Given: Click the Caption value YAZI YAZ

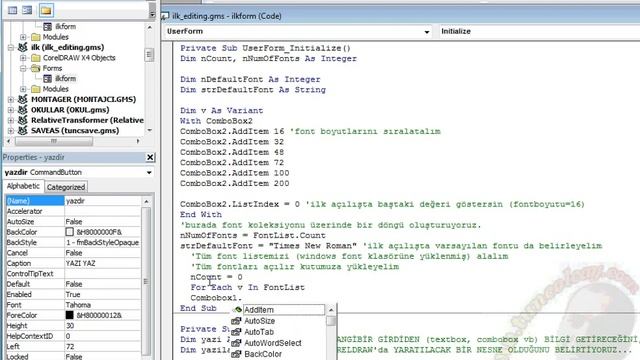Looking at the screenshot, I should 102,263.
